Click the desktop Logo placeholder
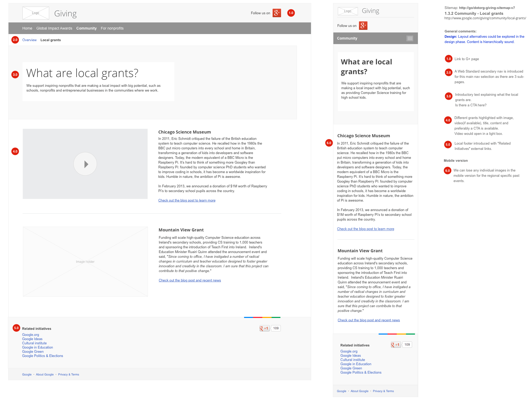The width and height of the screenshot is (532, 400). (36, 13)
